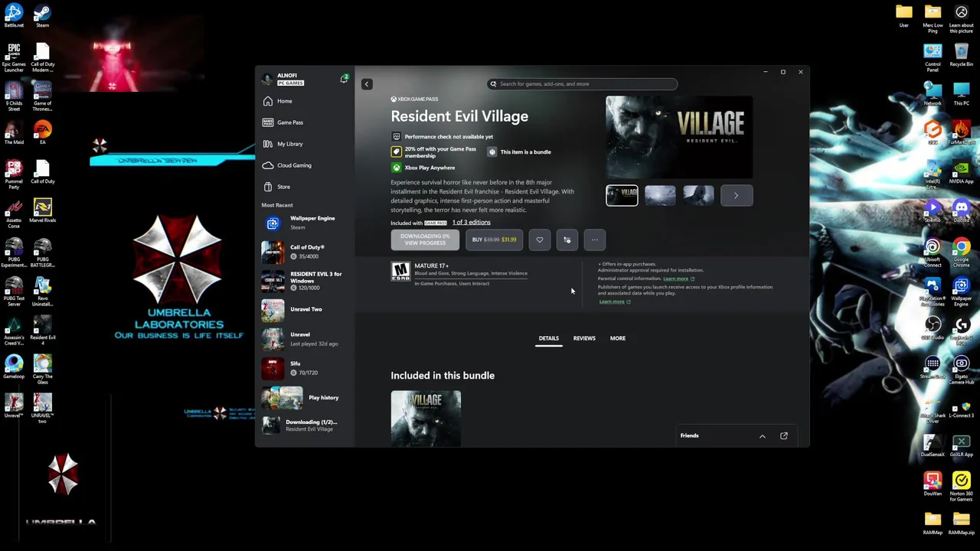
Task: Open the Play history entry in sidebar
Action: (305, 398)
